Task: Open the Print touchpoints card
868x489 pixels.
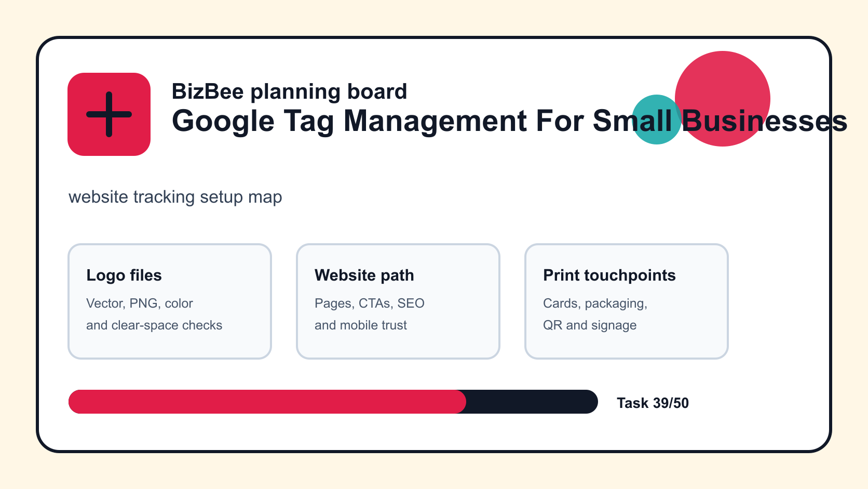Action: pyautogui.click(x=627, y=301)
